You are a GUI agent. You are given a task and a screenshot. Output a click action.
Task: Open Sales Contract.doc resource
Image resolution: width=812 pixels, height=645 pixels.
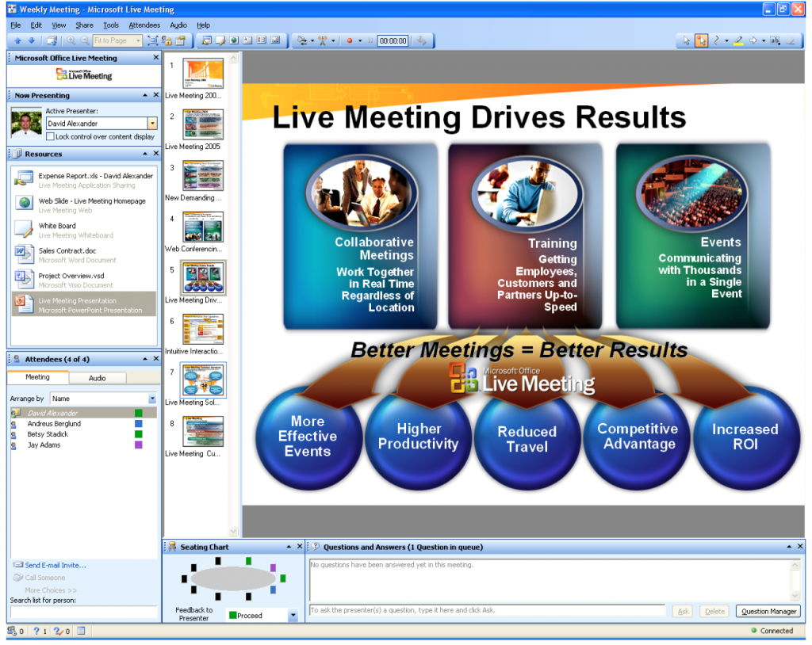pyautogui.click(x=84, y=255)
